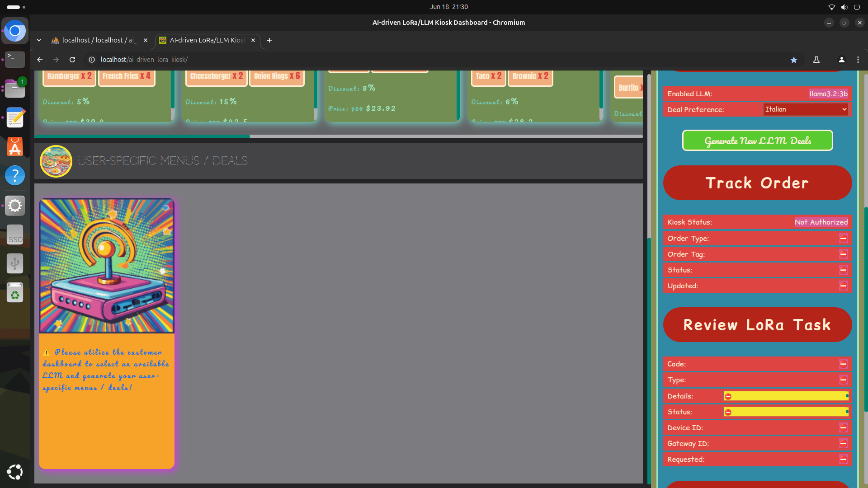Click the Updated minus icon
This screenshot has width=868, height=488.
[x=843, y=286]
